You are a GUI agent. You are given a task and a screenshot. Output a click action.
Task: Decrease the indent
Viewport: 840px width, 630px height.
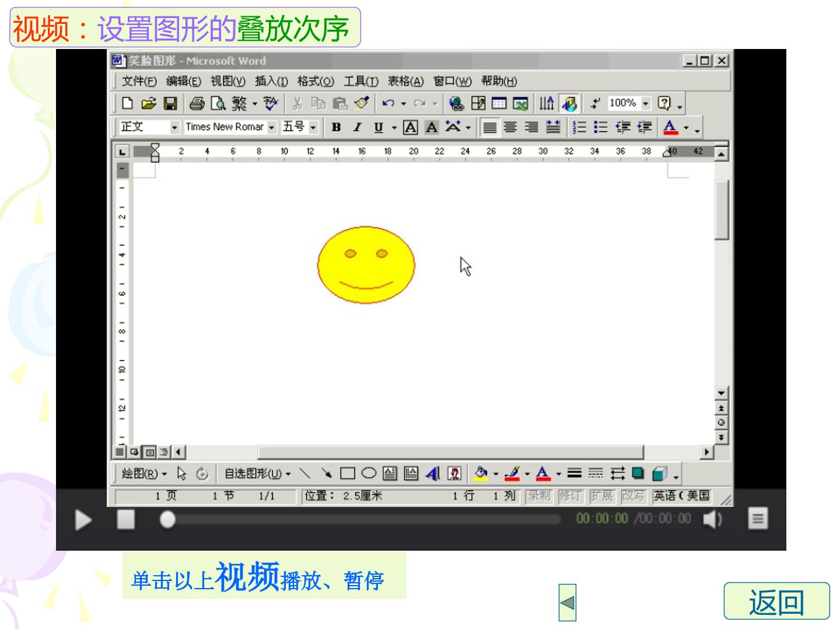[623, 127]
